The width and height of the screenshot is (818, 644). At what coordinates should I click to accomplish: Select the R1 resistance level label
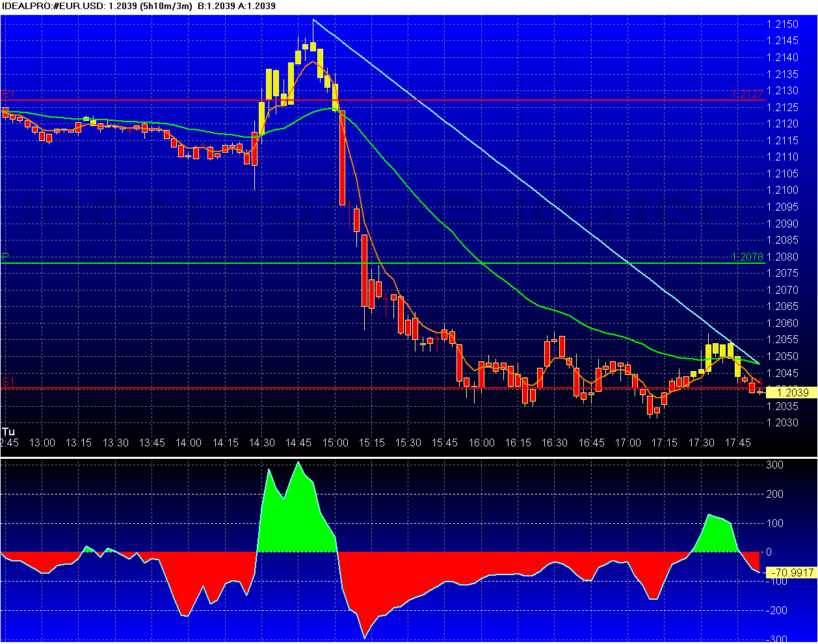7,94
